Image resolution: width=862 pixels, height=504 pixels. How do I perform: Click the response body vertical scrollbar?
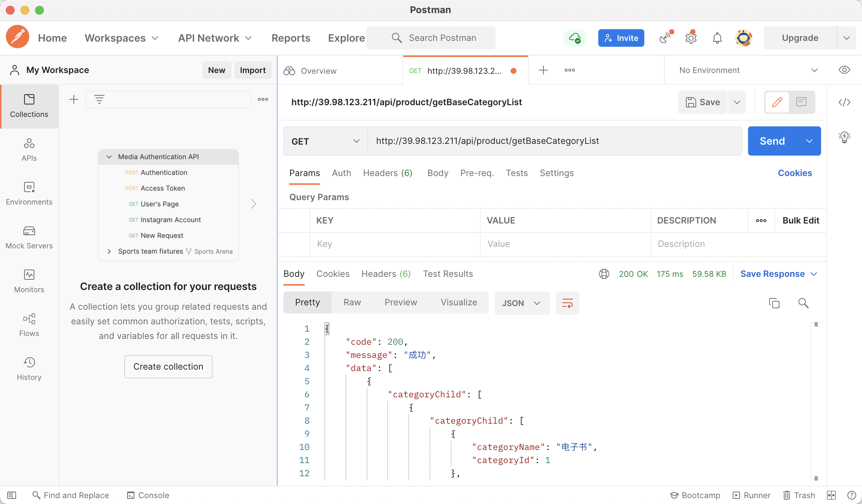[x=816, y=402]
